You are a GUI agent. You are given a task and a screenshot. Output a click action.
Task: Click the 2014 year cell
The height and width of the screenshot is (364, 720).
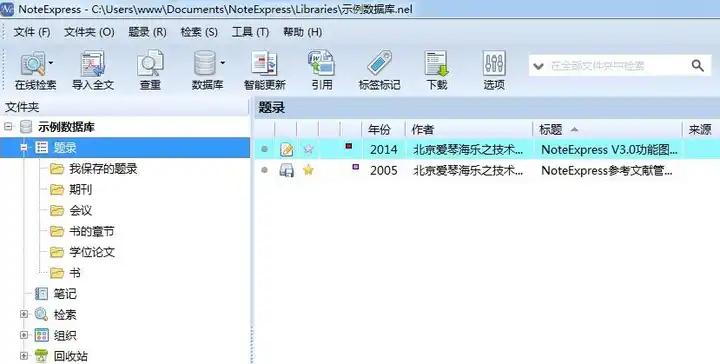[384, 150]
